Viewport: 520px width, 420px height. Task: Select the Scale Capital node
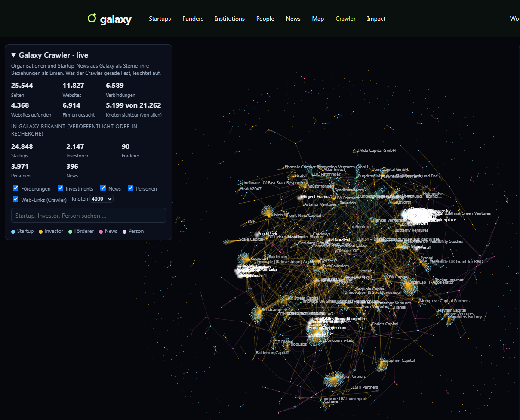[251, 239]
